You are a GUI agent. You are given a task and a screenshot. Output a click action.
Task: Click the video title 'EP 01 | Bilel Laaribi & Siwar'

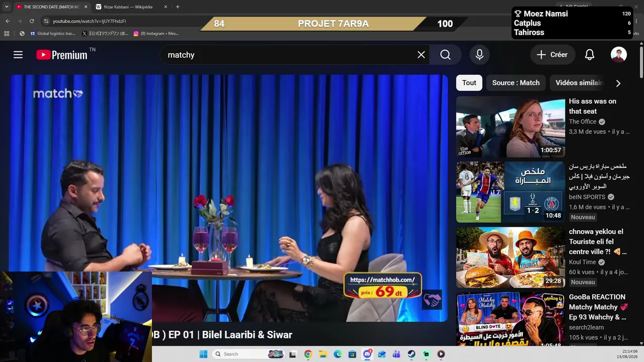(230, 335)
